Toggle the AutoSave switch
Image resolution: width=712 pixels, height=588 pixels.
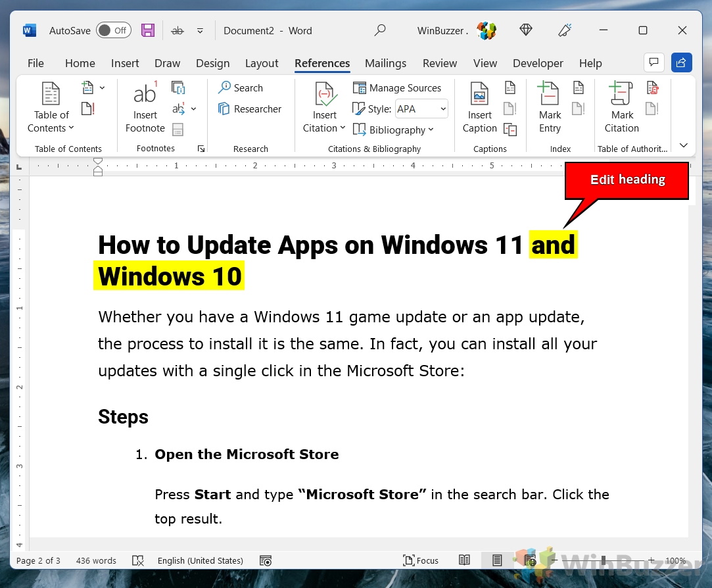pyautogui.click(x=113, y=30)
